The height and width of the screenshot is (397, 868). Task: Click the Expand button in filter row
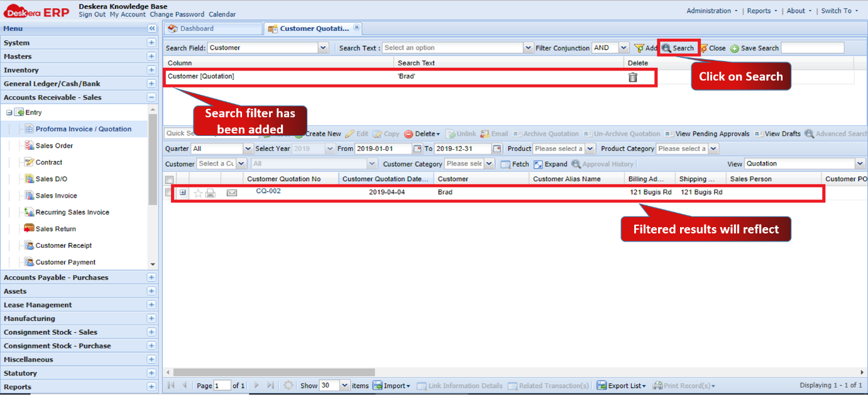tap(551, 164)
